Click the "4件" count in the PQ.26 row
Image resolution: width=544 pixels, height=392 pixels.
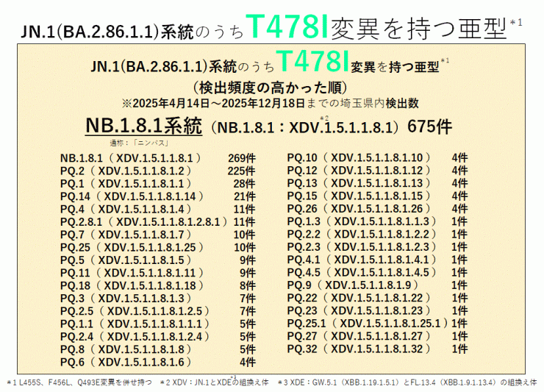pos(459,209)
